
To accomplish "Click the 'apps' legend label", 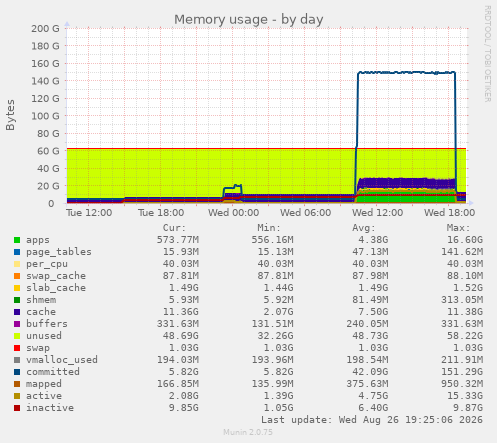I will pyautogui.click(x=38, y=240).
